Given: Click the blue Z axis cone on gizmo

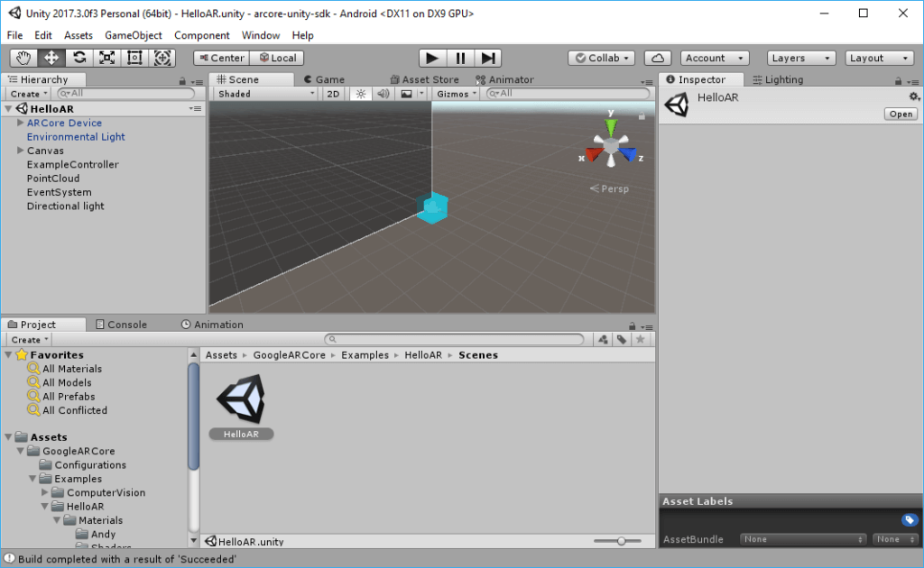Looking at the screenshot, I should tap(628, 154).
